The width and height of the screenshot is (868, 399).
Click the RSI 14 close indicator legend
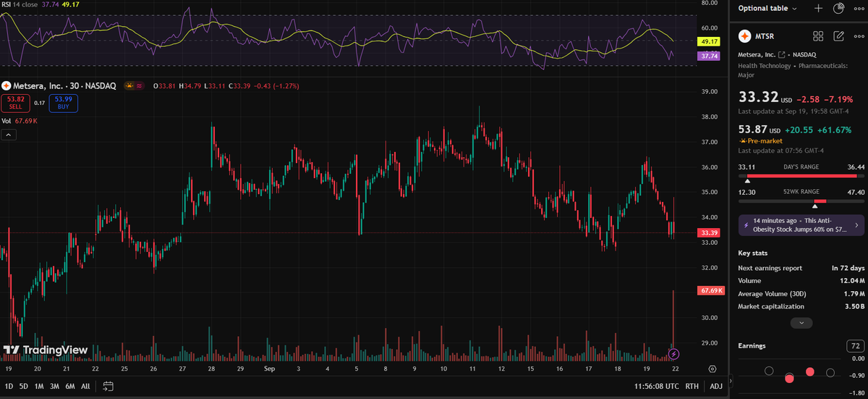(20, 4)
